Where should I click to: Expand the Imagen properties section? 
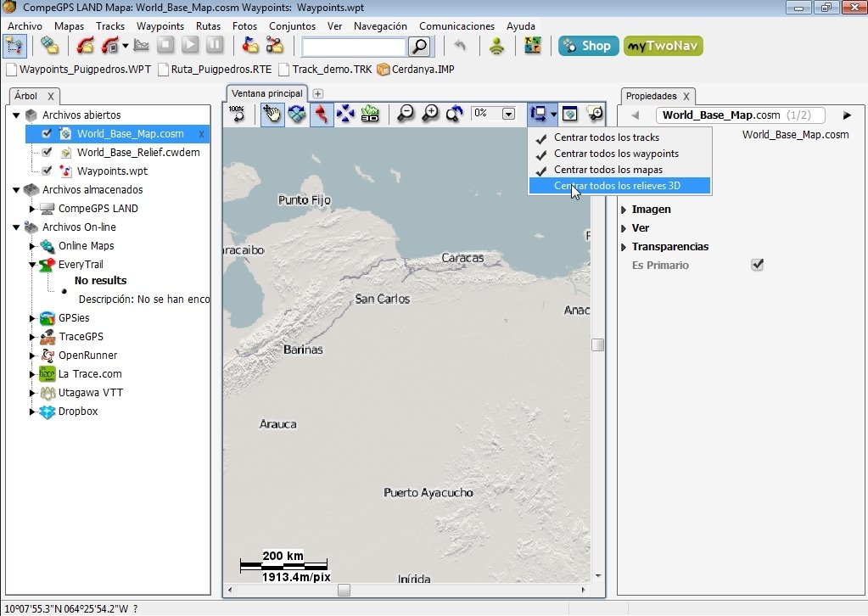pos(624,210)
